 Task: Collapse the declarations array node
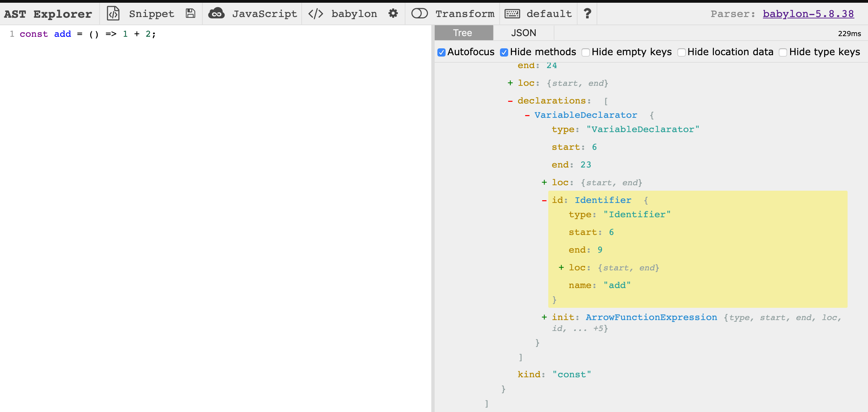510,101
